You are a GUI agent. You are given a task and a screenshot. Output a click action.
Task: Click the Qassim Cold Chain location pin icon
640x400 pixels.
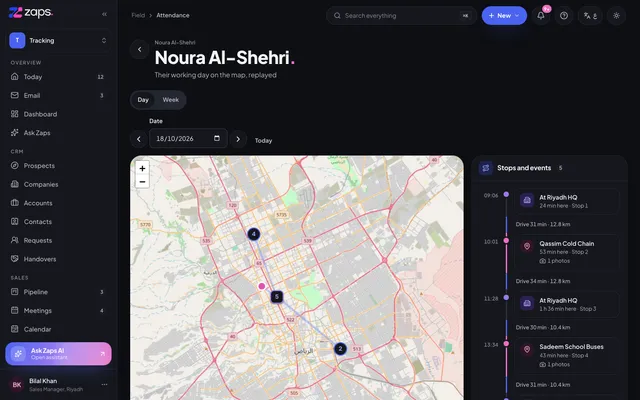point(527,246)
